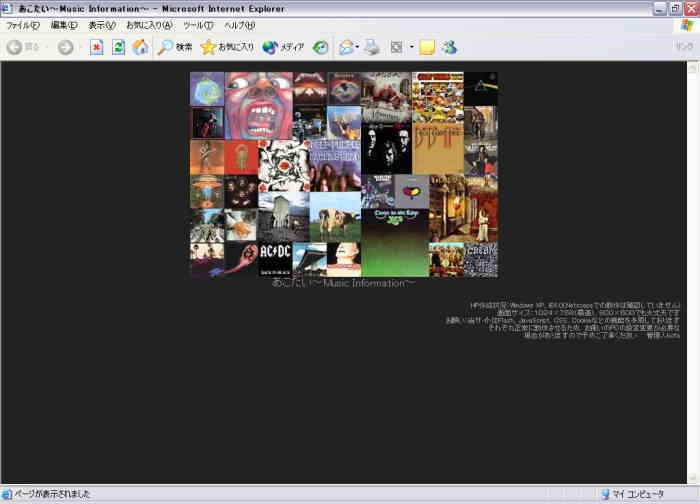
Task: Click the yellow note toolbar icon
Action: [x=427, y=47]
